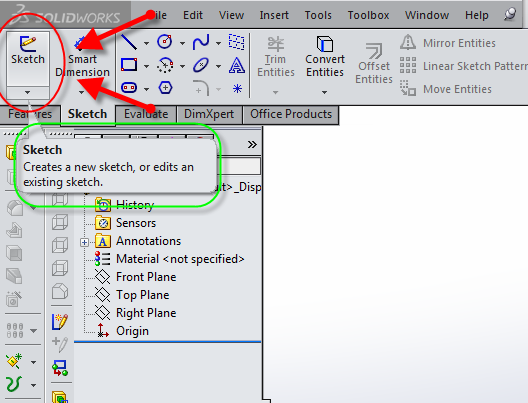Switch to the Evaluate tab

pyautogui.click(x=146, y=114)
